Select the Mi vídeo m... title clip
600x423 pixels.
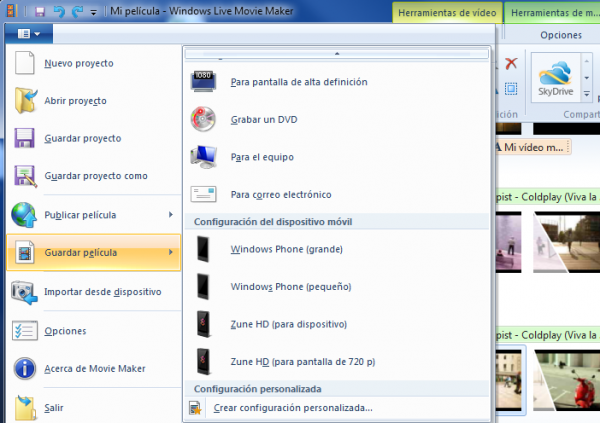pos(533,147)
